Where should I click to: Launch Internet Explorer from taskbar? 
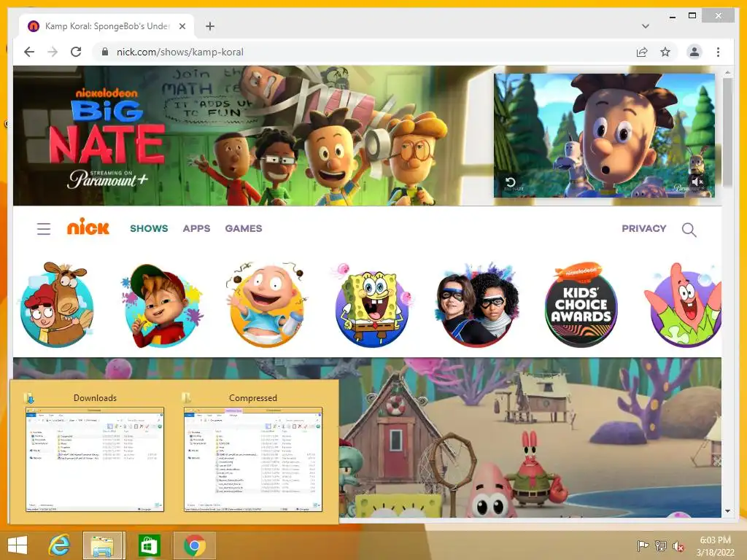[x=59, y=545]
